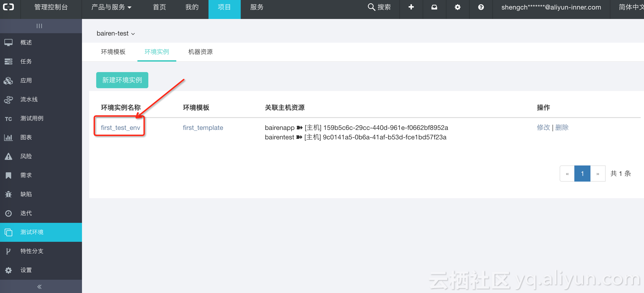
Task: Toggle the sidebar three-bar handle
Action: click(39, 26)
